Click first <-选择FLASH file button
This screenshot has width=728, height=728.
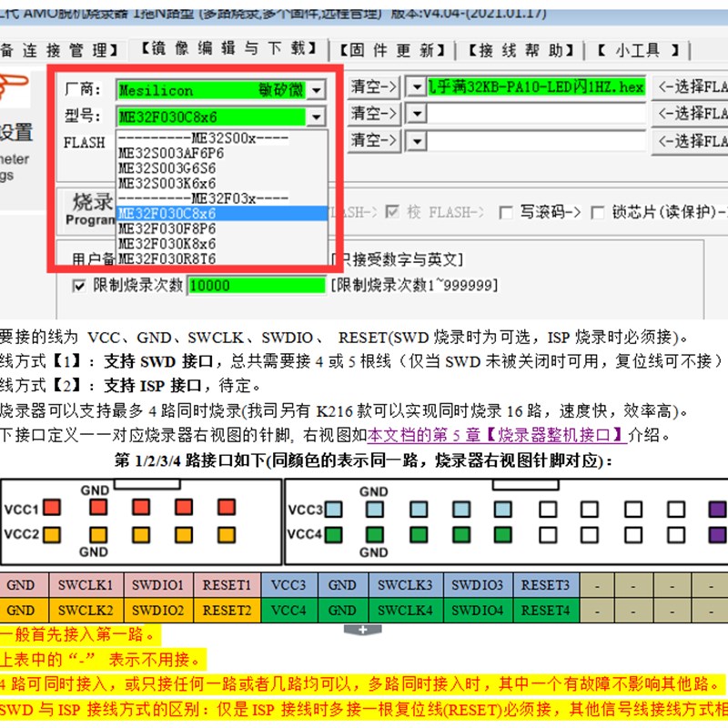coord(691,86)
